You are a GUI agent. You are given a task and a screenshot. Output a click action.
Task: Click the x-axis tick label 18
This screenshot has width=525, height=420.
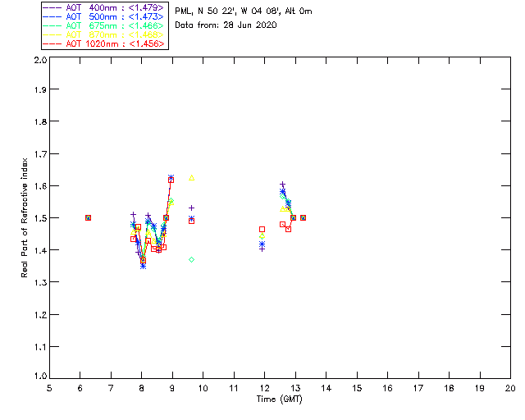click(449, 388)
